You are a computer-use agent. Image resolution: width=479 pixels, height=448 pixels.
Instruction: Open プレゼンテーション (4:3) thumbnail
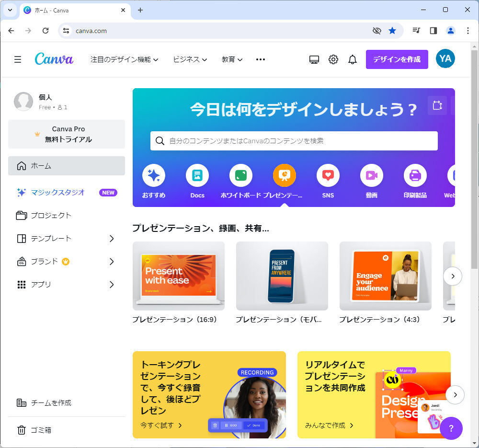point(386,276)
